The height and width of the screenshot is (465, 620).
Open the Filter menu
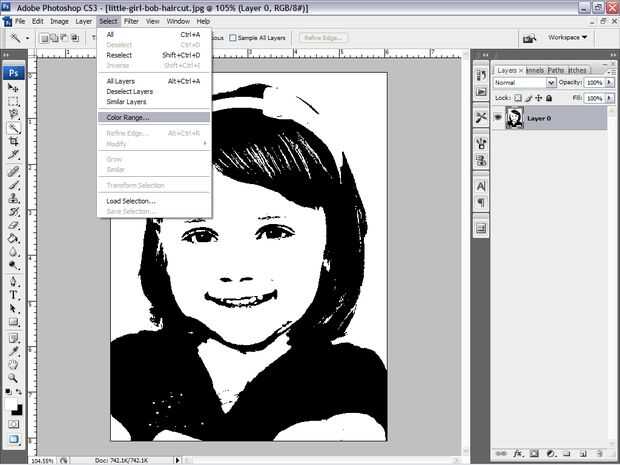tap(131, 21)
